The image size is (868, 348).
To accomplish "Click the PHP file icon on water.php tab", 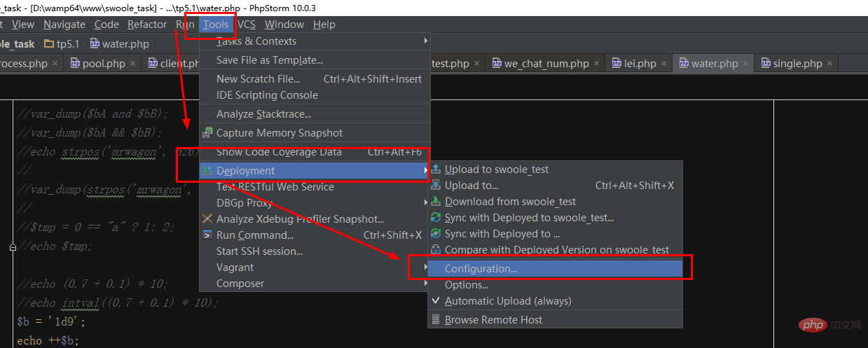I will coord(684,64).
